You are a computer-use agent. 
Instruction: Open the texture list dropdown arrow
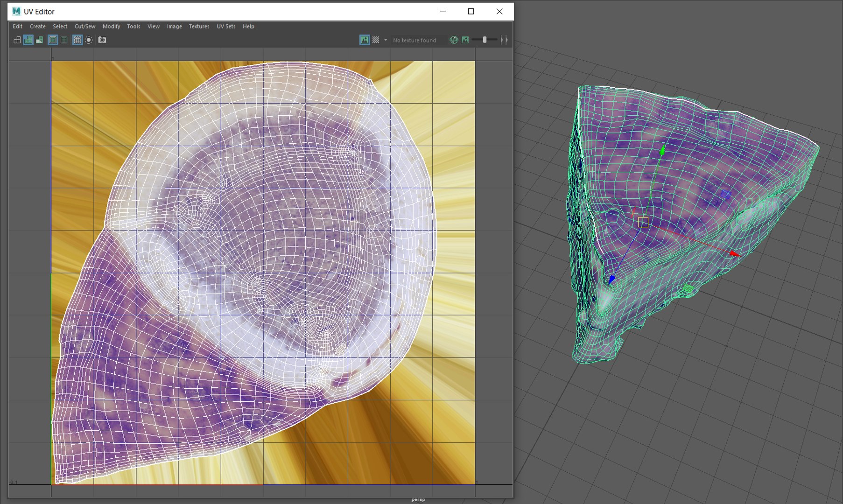click(386, 40)
